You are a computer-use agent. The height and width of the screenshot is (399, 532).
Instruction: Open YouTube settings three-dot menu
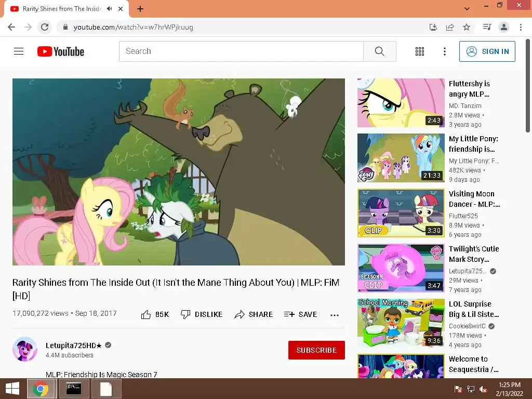(x=445, y=51)
